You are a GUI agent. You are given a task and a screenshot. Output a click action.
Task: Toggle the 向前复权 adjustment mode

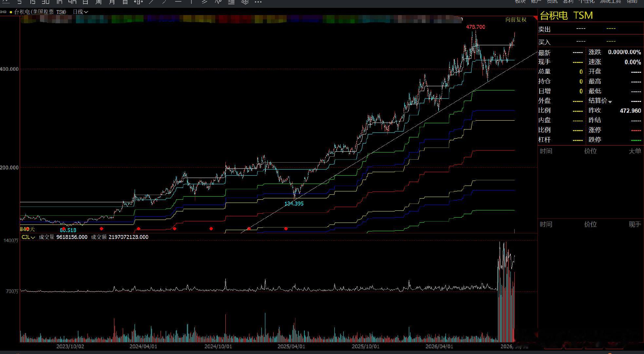click(x=516, y=20)
